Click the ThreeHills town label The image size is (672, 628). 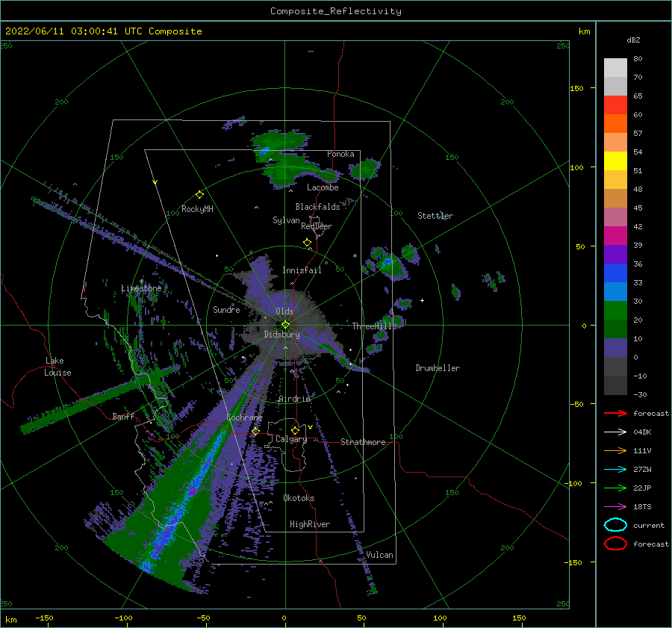(375, 326)
